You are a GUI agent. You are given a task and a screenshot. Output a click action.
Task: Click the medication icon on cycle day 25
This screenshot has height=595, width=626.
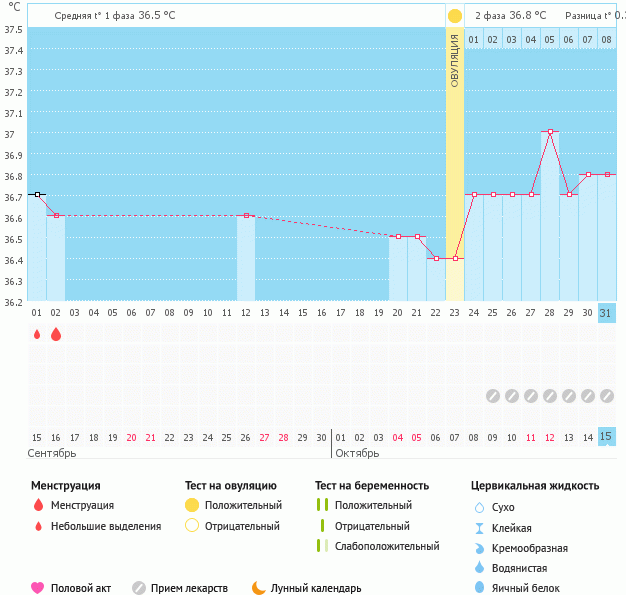click(x=492, y=396)
